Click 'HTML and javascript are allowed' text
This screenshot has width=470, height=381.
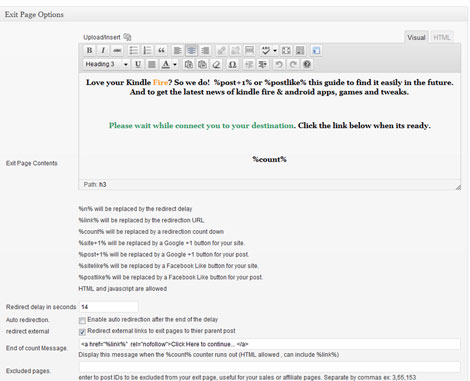[123, 289]
